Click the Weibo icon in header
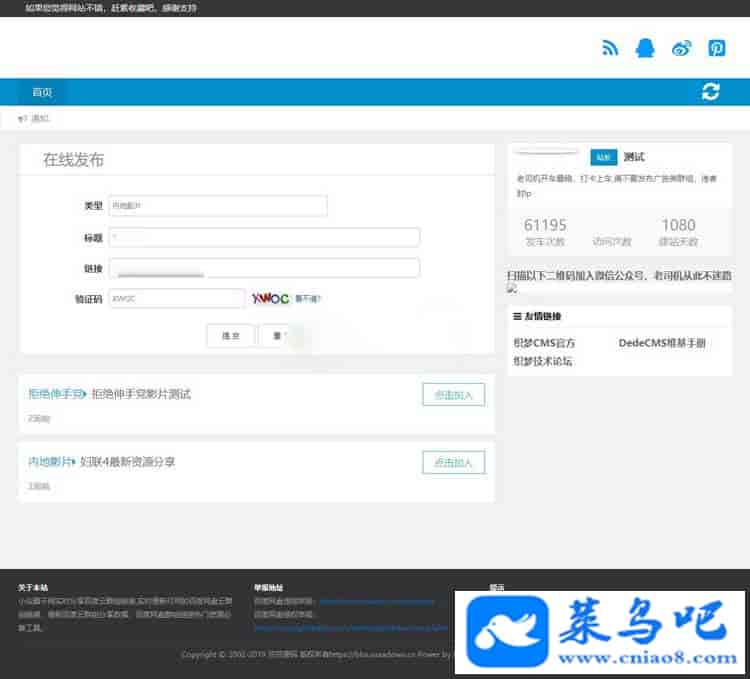Viewport: 750px width, 679px height. 682,48
